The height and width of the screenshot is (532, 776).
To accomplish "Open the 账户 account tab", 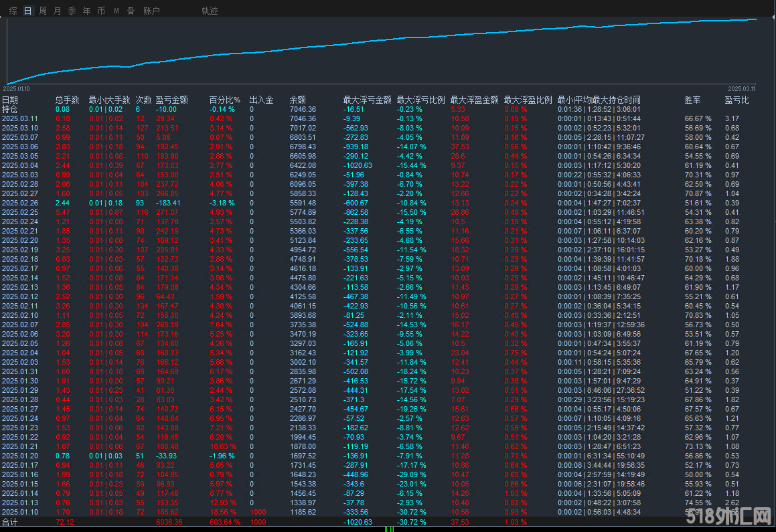I will tap(152, 11).
